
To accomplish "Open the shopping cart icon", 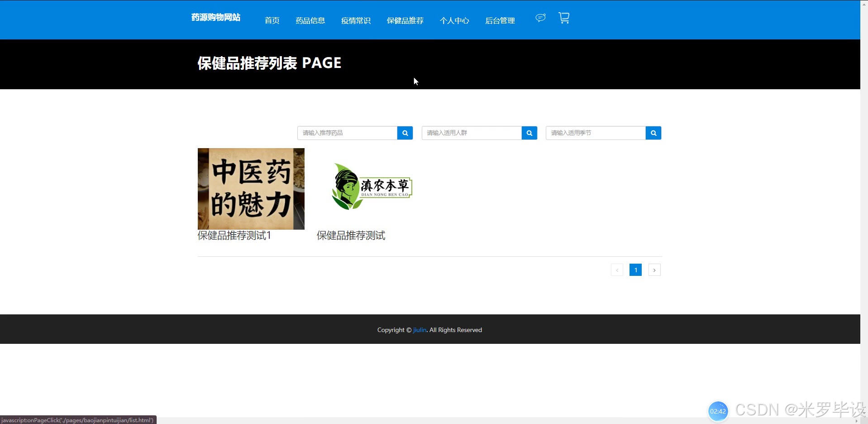I will pyautogui.click(x=564, y=18).
